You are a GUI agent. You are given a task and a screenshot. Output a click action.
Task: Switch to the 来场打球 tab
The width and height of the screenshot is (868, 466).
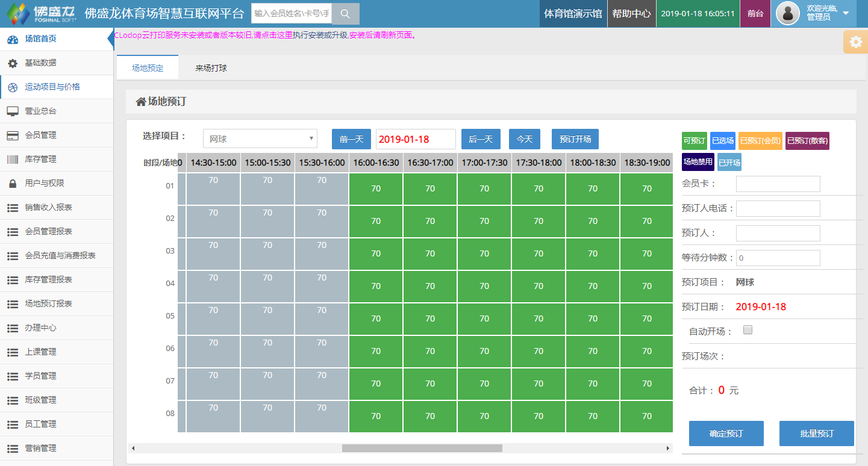(211, 68)
